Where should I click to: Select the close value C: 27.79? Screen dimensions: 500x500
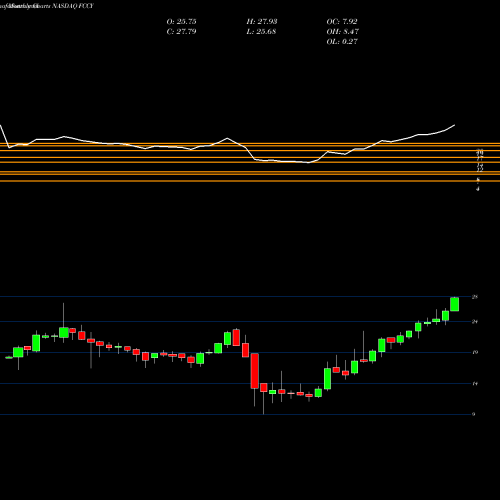[181, 32]
